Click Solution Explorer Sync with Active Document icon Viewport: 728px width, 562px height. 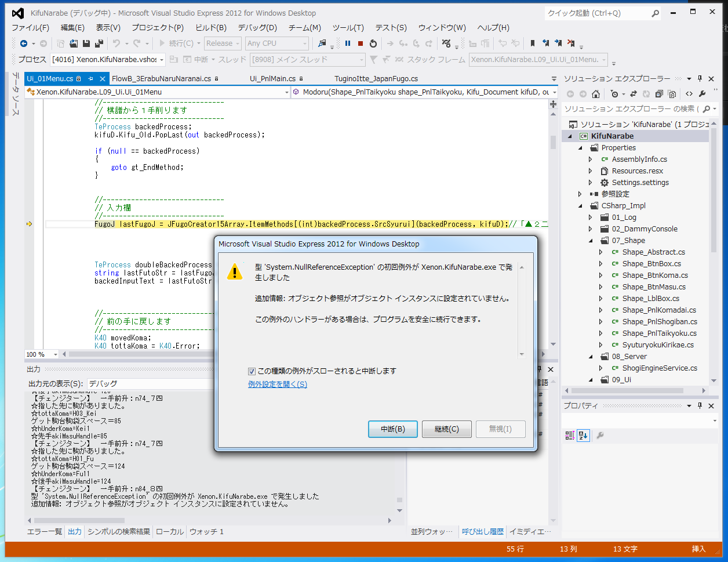coord(634,93)
